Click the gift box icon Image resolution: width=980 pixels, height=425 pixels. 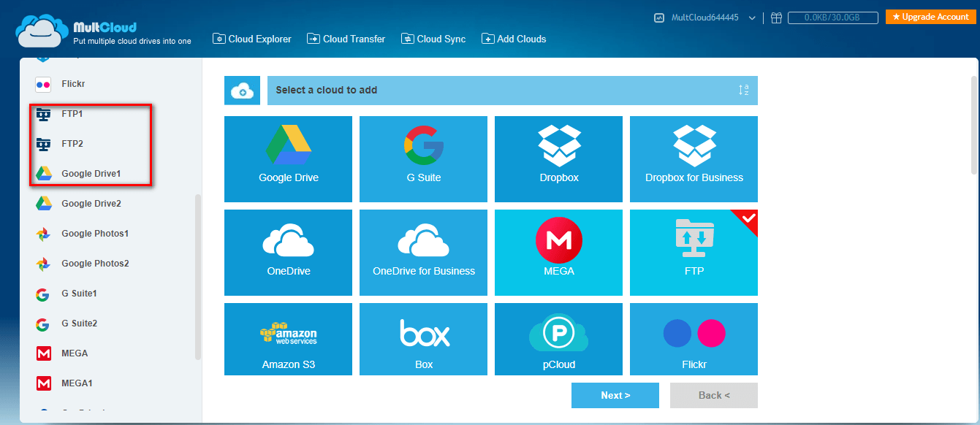tap(776, 18)
